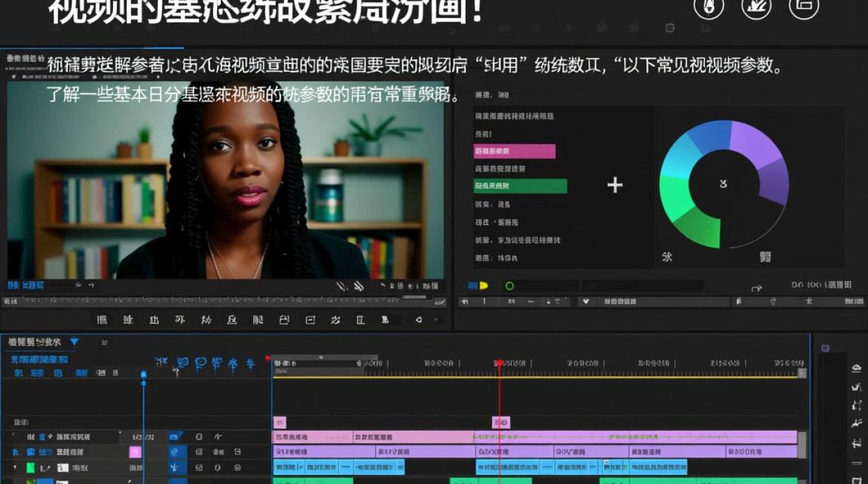Click the zoom bar handle above timeline ruler
Screen dimensions: 868x484
coord(320,358)
